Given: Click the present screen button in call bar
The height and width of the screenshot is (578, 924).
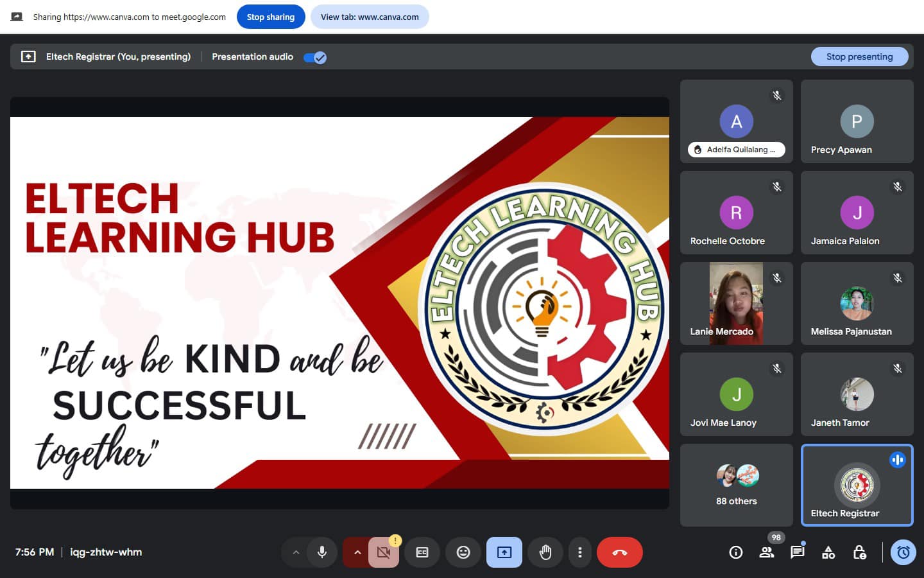Looking at the screenshot, I should pos(504,552).
